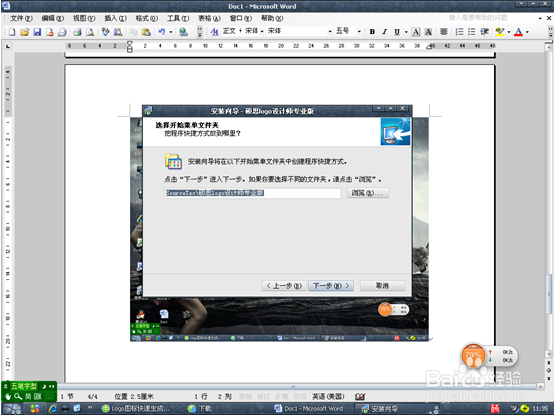Apply distributed alignment to paragraph
The height and width of the screenshot is (416, 555).
(x=444, y=32)
